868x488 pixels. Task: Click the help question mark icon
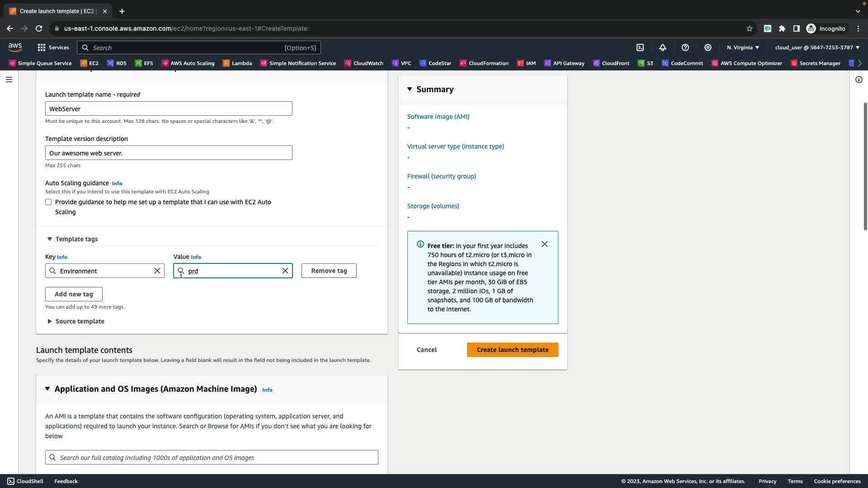pyautogui.click(x=685, y=47)
